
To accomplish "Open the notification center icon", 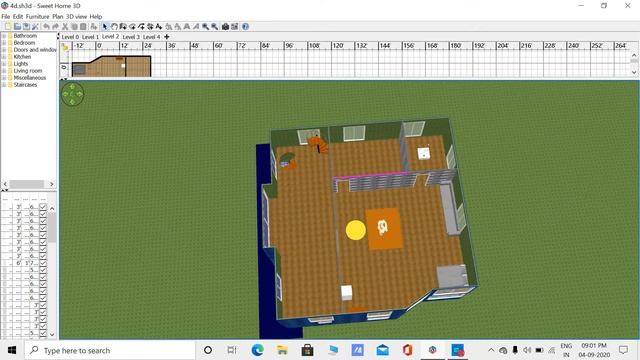I will (623, 350).
